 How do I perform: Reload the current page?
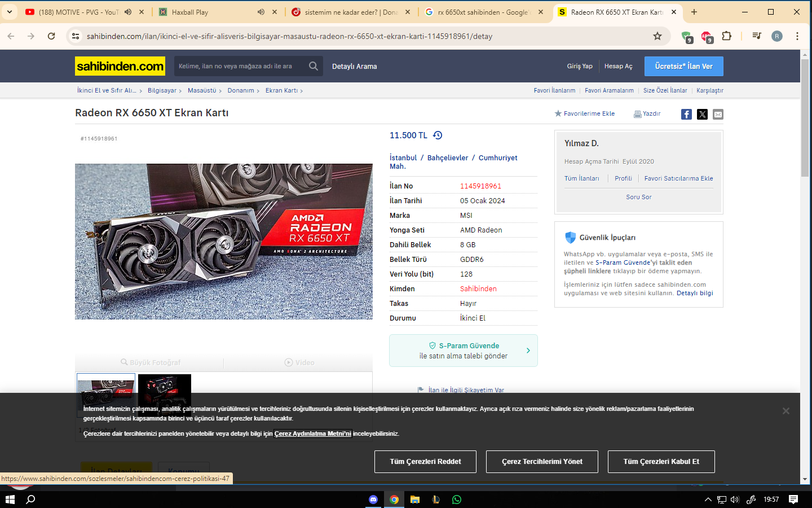pyautogui.click(x=51, y=36)
